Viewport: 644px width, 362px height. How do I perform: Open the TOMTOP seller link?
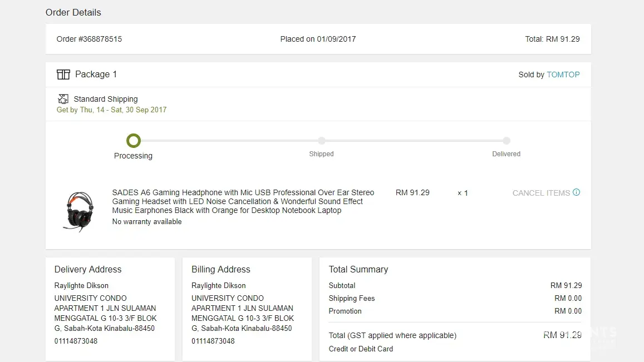(x=563, y=75)
